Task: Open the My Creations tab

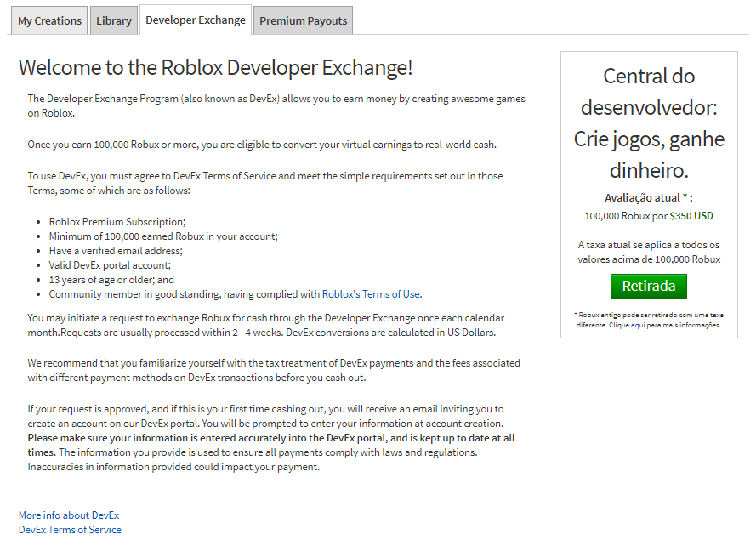Action: (49, 20)
